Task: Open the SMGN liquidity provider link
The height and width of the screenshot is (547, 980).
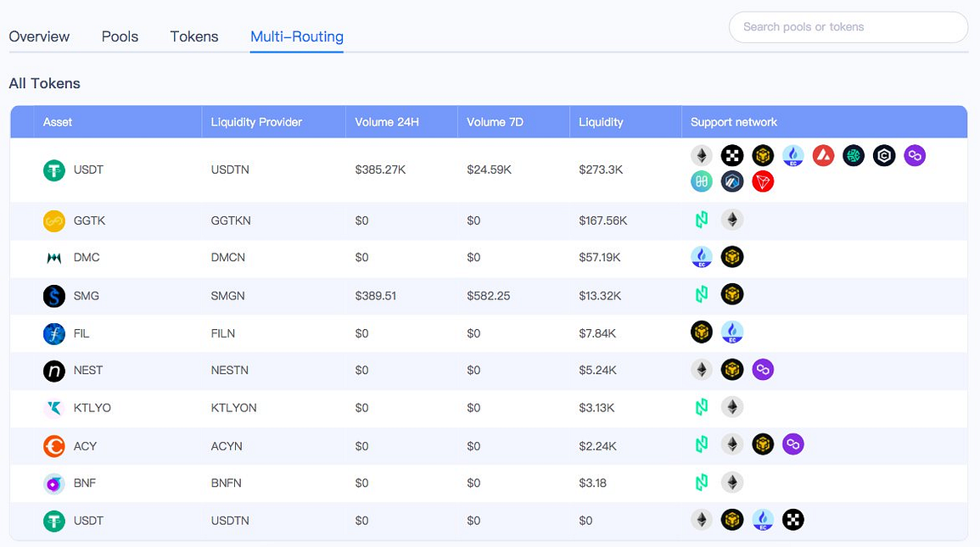Action: [227, 296]
